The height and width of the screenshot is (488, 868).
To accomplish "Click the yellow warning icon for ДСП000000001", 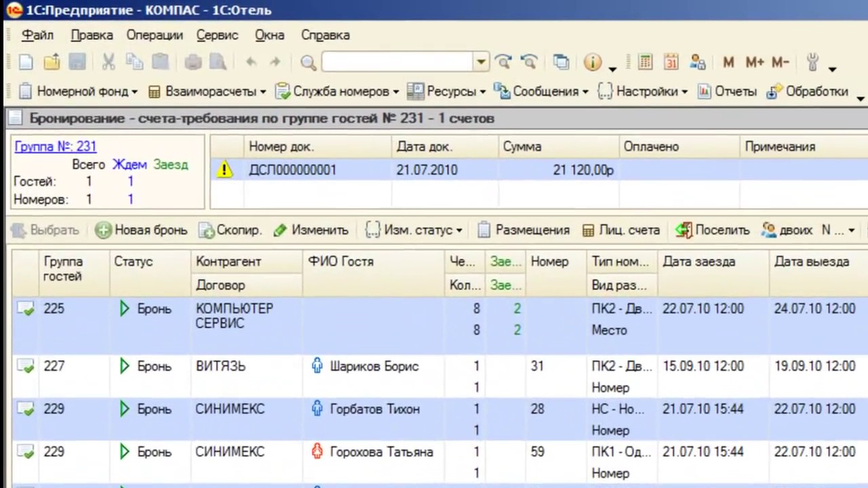I will [224, 170].
